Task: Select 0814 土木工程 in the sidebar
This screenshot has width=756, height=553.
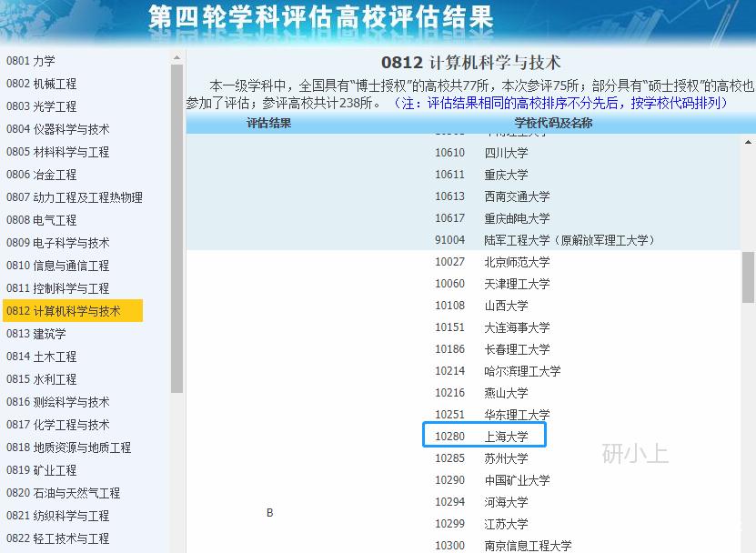Action: pyautogui.click(x=42, y=357)
